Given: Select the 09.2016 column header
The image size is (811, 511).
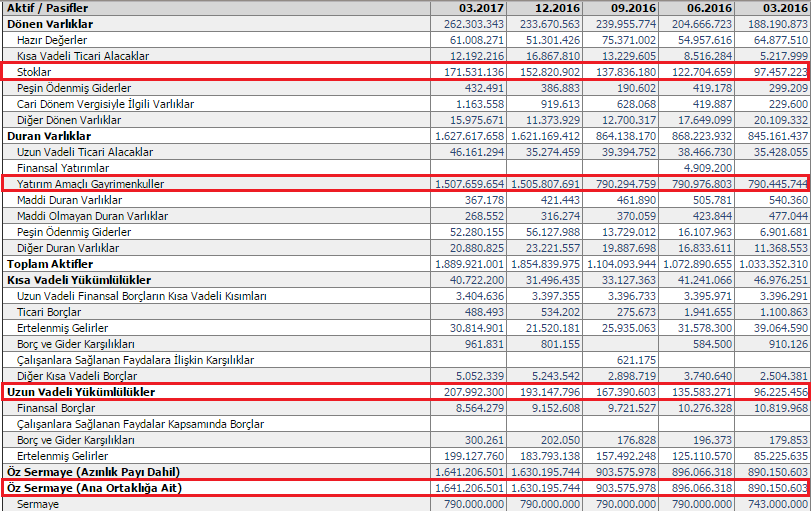Looking at the screenshot, I should pos(633,8).
